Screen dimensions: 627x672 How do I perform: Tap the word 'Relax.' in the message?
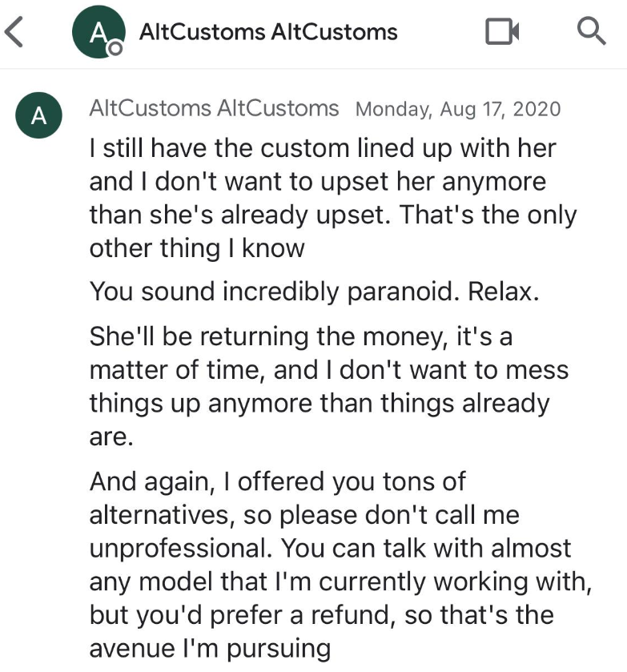click(x=503, y=292)
